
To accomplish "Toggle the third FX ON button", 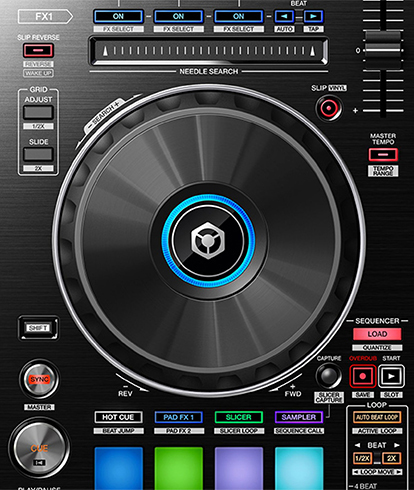I will pos(238,16).
